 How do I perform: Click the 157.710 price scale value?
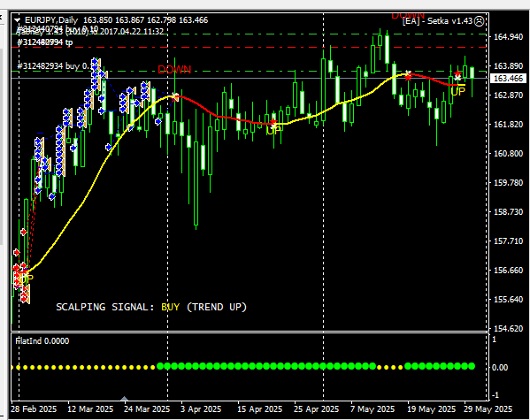click(x=508, y=241)
